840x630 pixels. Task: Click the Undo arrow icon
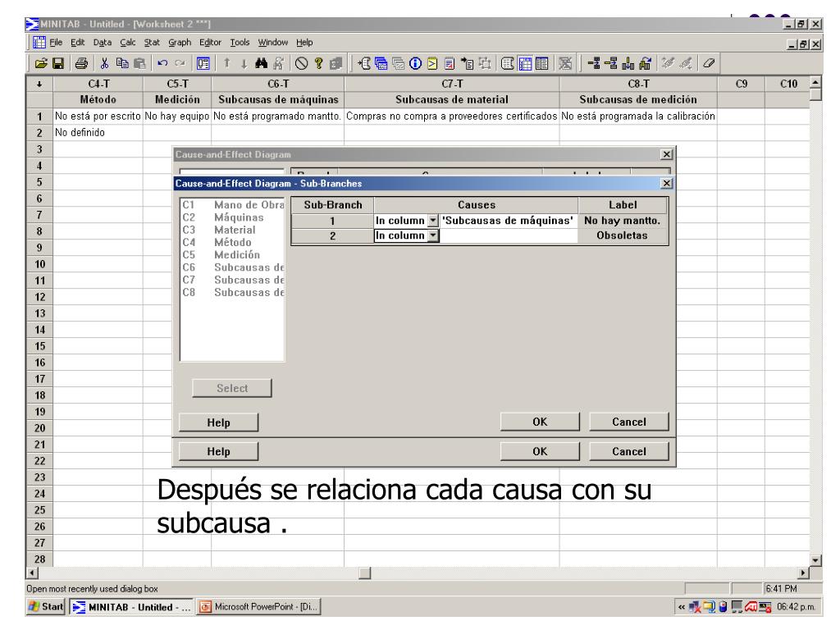163,64
